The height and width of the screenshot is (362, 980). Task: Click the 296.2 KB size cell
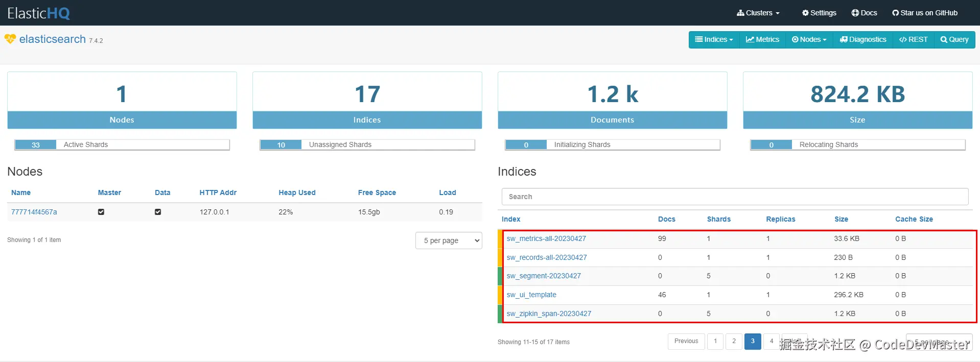(849, 295)
